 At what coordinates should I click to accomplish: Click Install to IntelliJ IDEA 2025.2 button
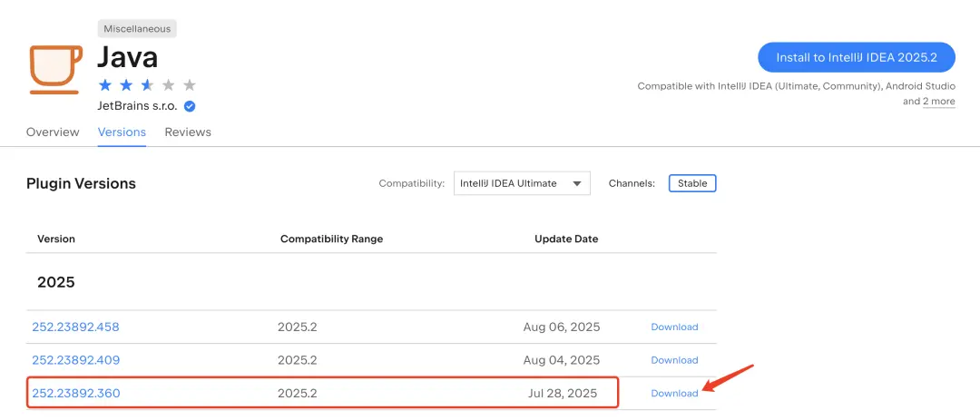856,57
